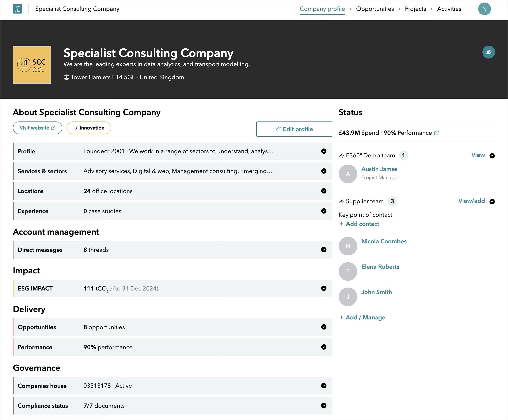Open the external link icon next to Performance
508x420 pixels.
[x=436, y=133]
